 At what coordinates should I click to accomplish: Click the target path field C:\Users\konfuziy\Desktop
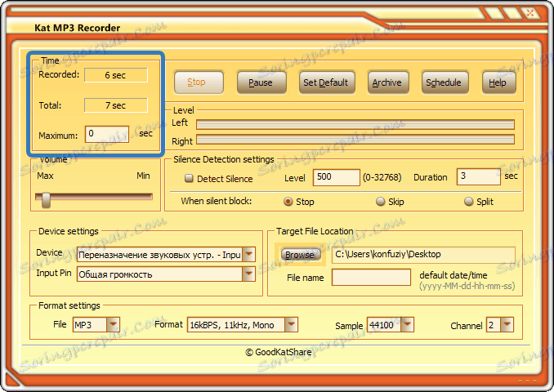pos(423,255)
